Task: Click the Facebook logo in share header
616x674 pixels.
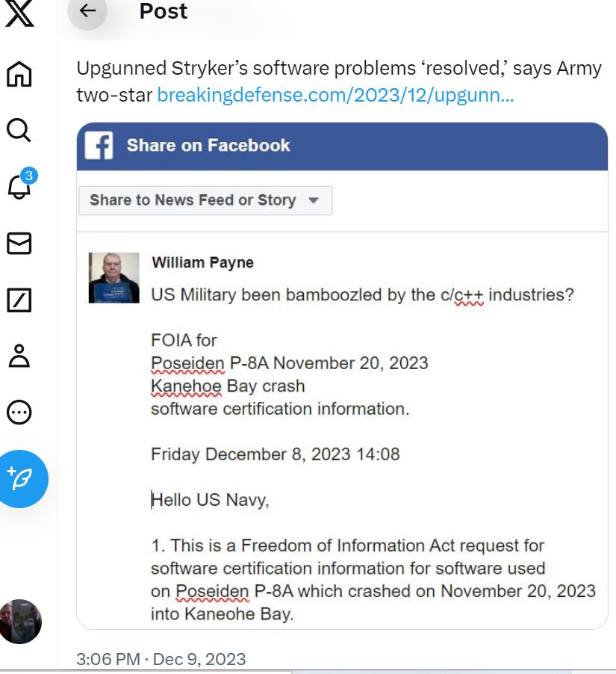Action: pos(99,145)
